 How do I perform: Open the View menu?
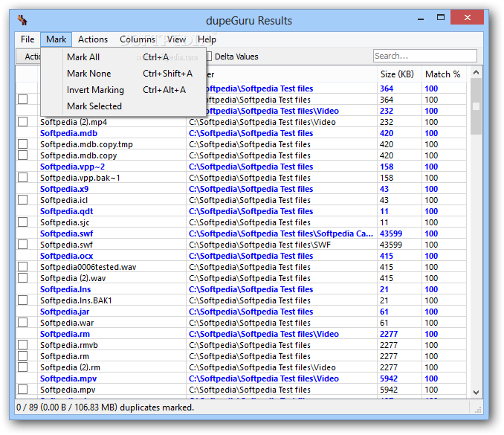(x=176, y=39)
